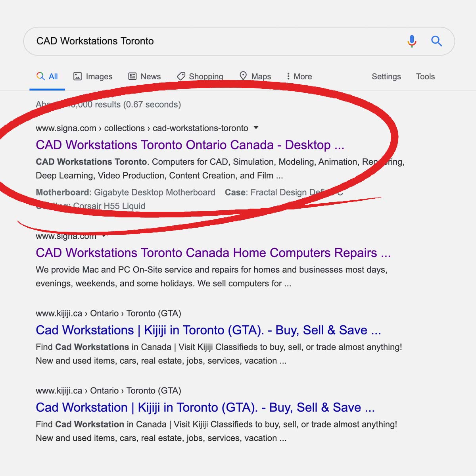This screenshot has width=476, height=476.
Task: Click the blue search magnifier button
Action: (437, 41)
